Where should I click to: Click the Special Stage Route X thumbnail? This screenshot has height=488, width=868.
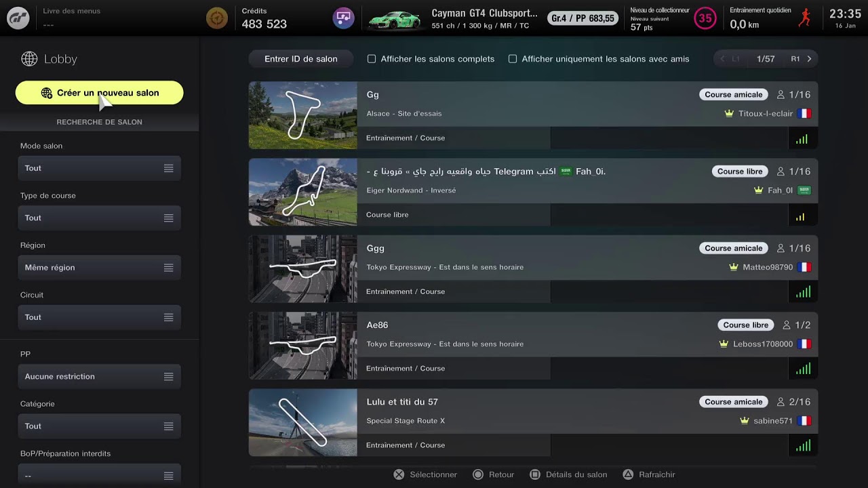click(x=302, y=422)
